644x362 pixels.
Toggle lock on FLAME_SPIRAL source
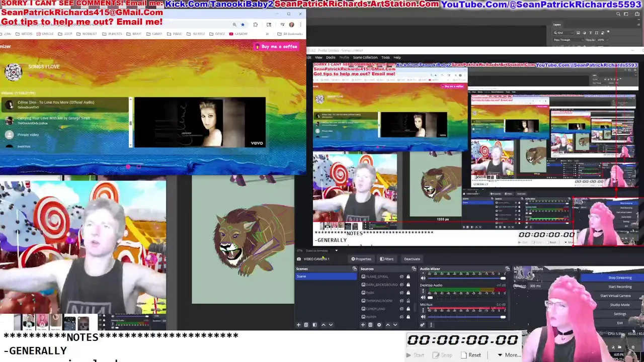tap(408, 277)
